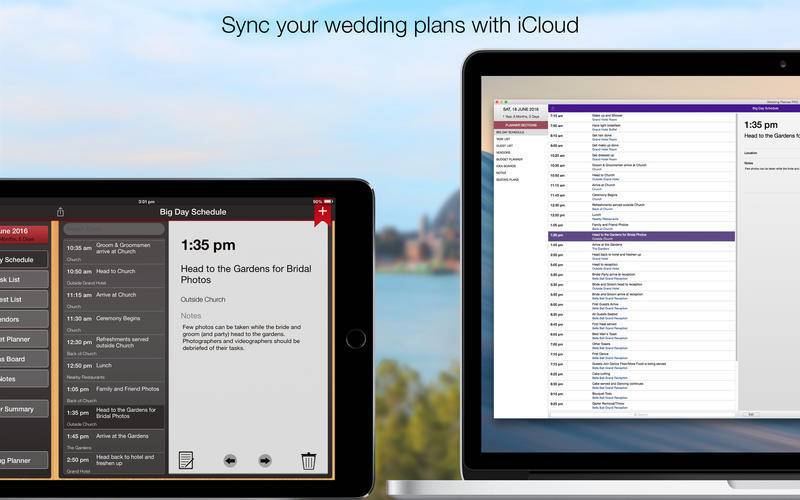
Task: Select highlighted 1:35 pm Bridal Photos row on iPad
Action: pos(114,416)
